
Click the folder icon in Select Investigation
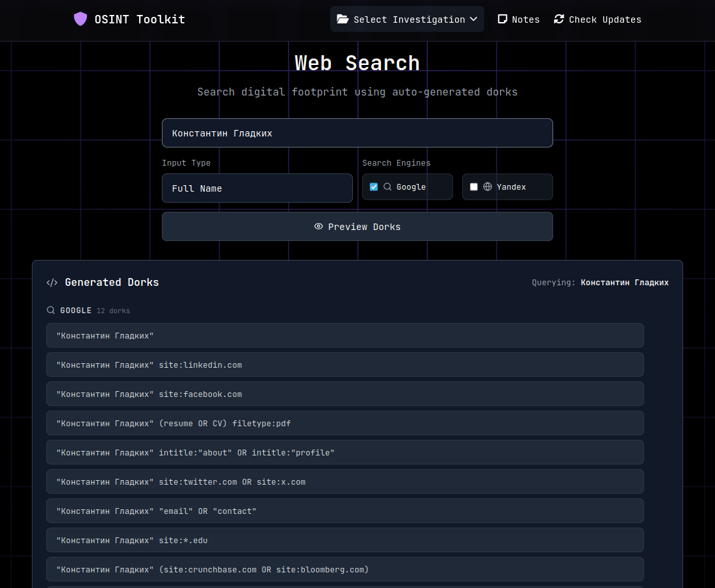pos(343,19)
